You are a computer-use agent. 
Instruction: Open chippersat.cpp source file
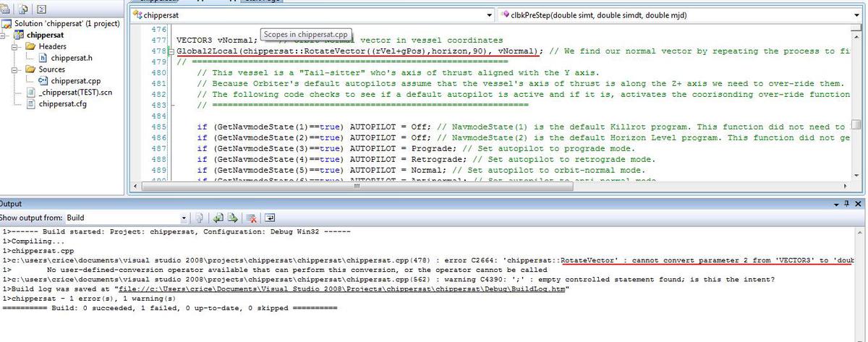[x=69, y=81]
